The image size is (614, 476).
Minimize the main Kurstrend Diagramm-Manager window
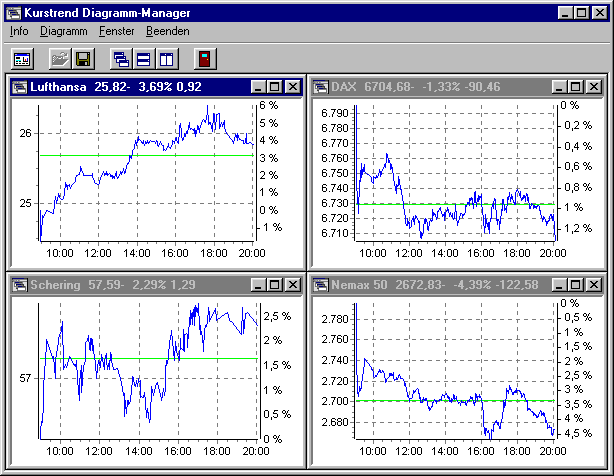tap(565, 13)
